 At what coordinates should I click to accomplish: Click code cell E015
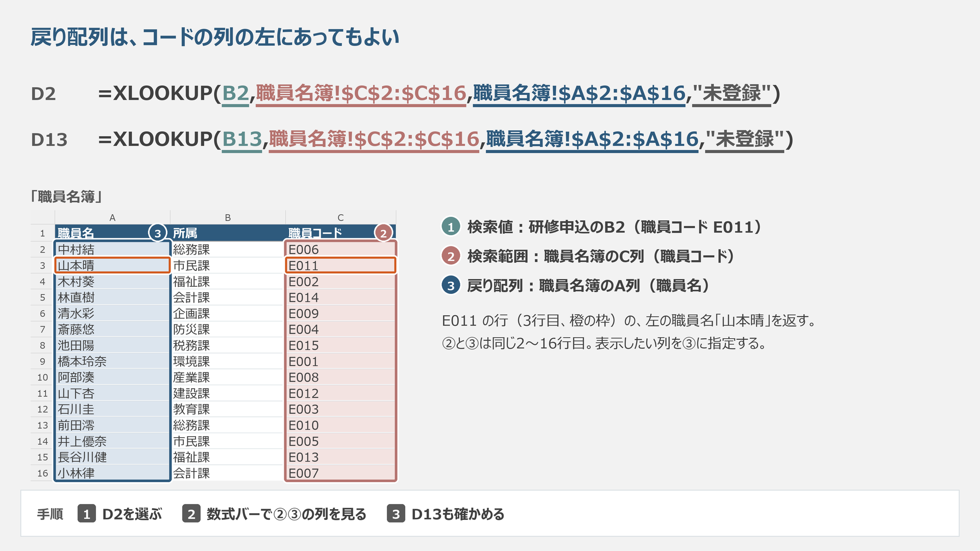[340, 345]
